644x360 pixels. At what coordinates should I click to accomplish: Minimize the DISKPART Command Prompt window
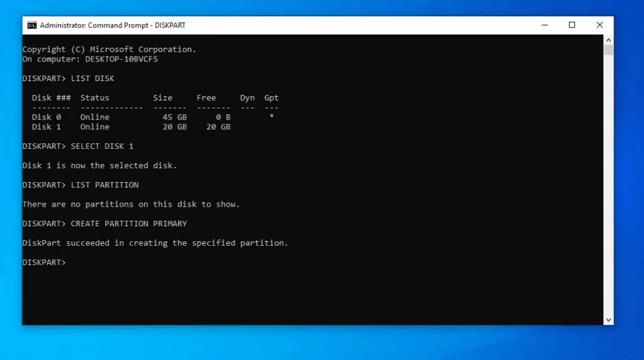coord(544,25)
